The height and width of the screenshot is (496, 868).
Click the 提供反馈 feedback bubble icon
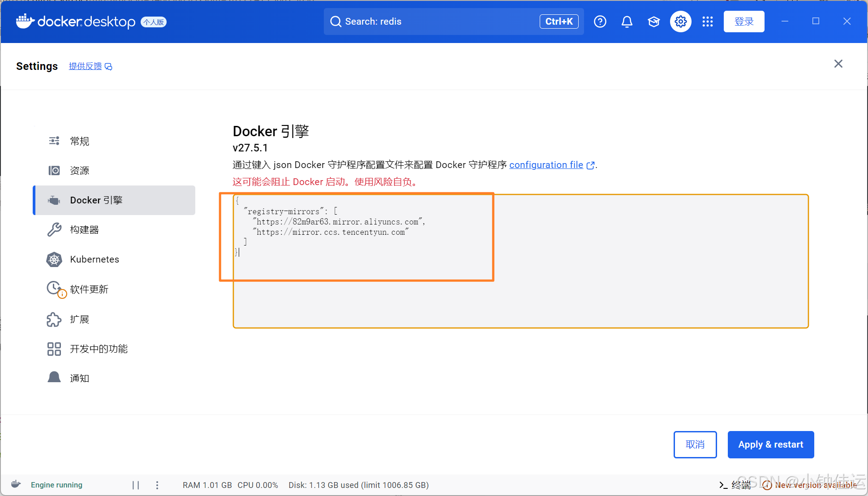pos(108,66)
